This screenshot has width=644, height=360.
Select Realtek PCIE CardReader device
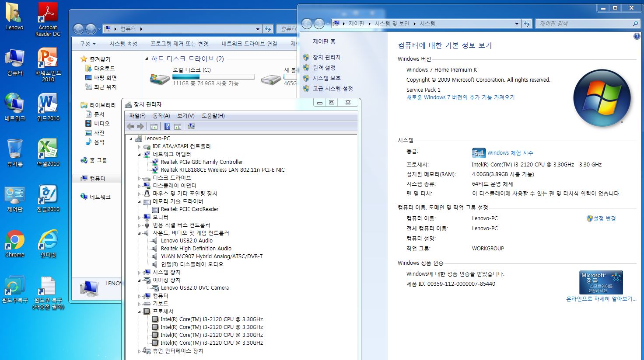(x=189, y=209)
